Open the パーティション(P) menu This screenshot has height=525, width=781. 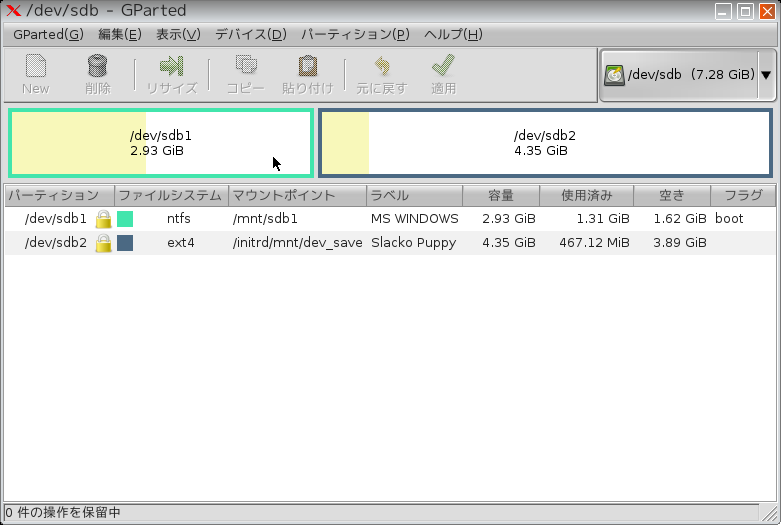click(x=355, y=34)
